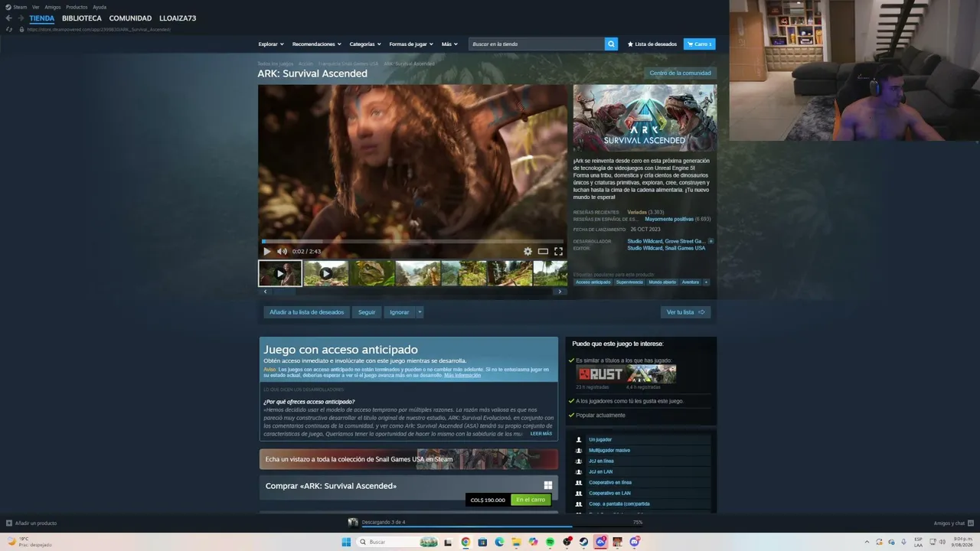Open Centro de la comunidad

(x=681, y=73)
